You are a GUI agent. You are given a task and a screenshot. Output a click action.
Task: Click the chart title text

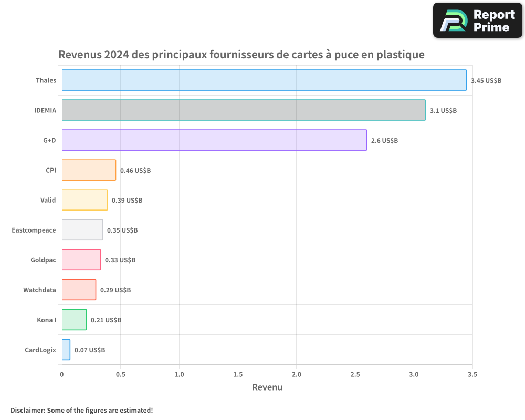pos(241,55)
